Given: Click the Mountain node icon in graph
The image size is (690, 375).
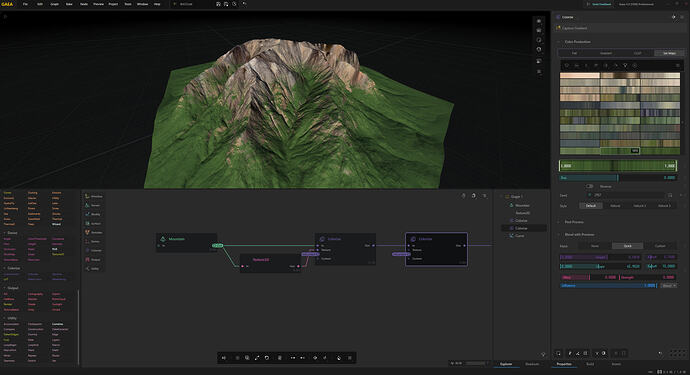Looking at the screenshot, I should click(163, 239).
